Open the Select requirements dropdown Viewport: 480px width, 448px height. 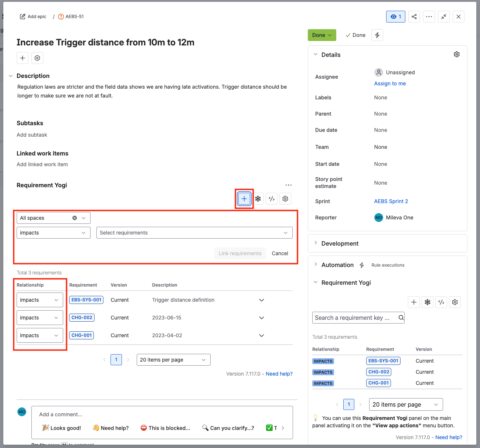pyautogui.click(x=194, y=233)
